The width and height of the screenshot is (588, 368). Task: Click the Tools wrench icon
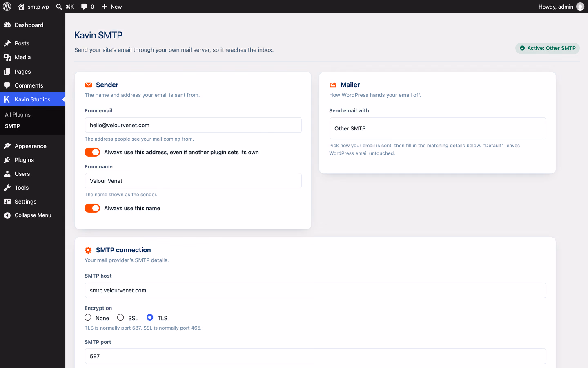tap(7, 188)
